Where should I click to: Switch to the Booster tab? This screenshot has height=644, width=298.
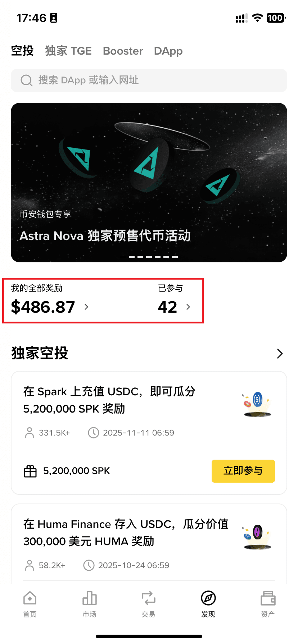click(123, 51)
